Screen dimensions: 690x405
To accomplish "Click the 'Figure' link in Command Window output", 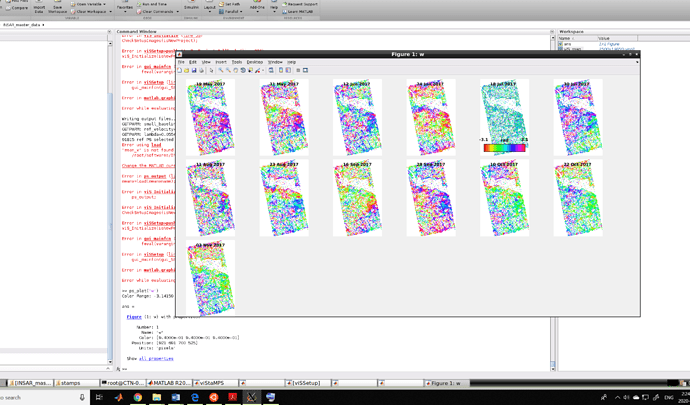I will 134,317.
